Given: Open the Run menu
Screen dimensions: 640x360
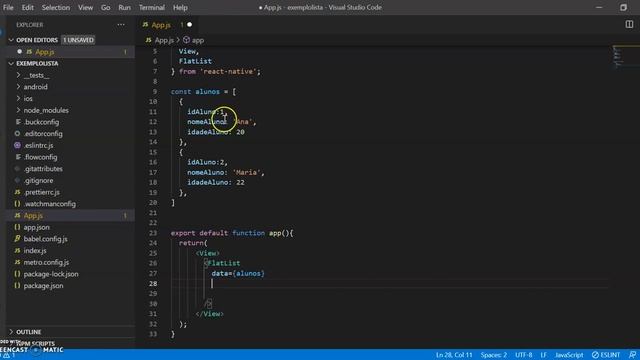Looking at the screenshot, I should (x=124, y=7).
